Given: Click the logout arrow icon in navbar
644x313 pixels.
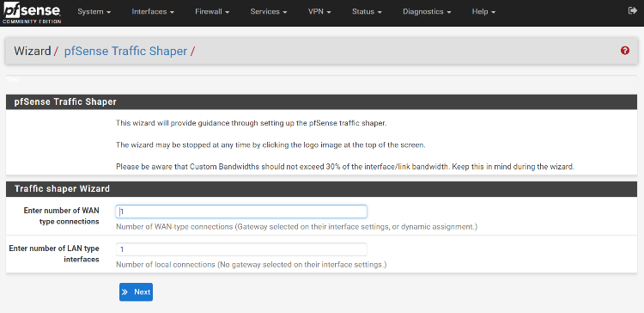Looking at the screenshot, I should point(633,11).
